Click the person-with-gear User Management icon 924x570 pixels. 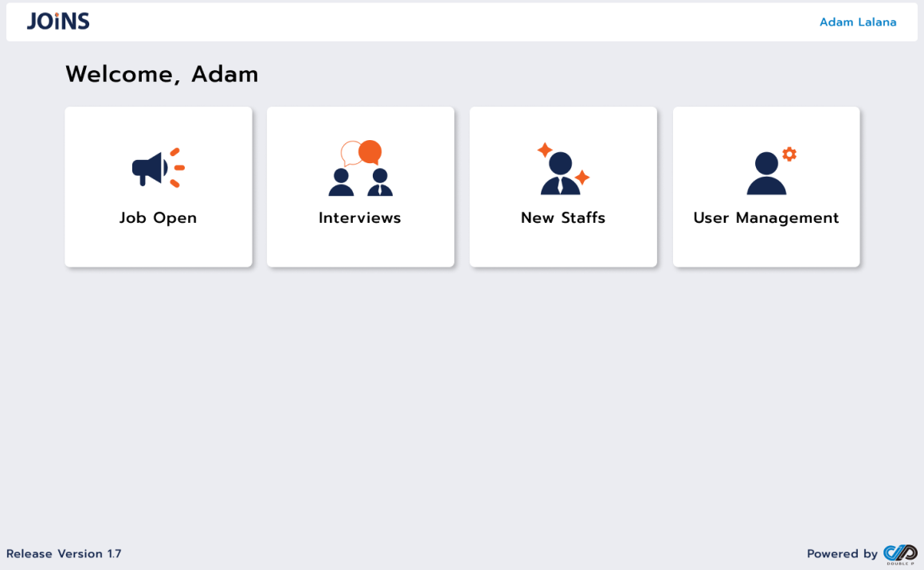[771, 171]
